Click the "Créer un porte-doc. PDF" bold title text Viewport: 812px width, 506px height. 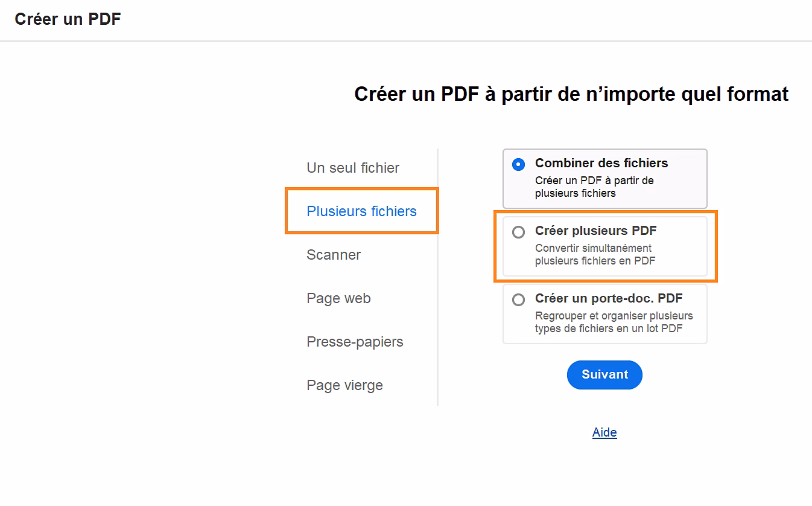(x=609, y=298)
